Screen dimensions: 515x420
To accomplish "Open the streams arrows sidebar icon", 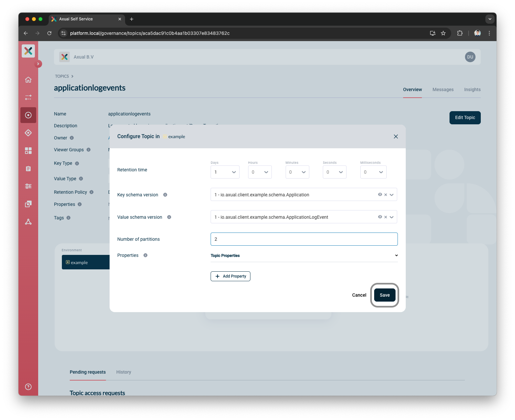I will point(28,97).
